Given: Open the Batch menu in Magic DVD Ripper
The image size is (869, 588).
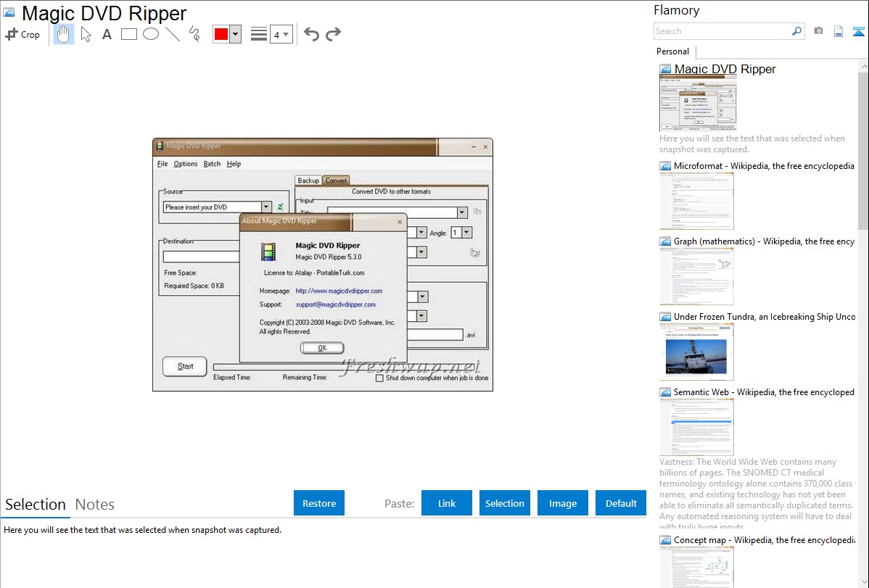Looking at the screenshot, I should pos(212,164).
